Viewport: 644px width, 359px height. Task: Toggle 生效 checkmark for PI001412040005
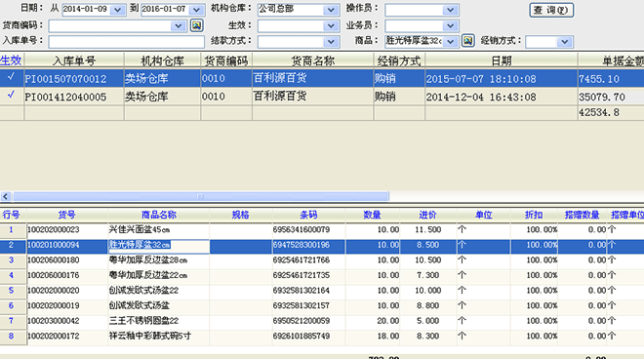click(12, 95)
